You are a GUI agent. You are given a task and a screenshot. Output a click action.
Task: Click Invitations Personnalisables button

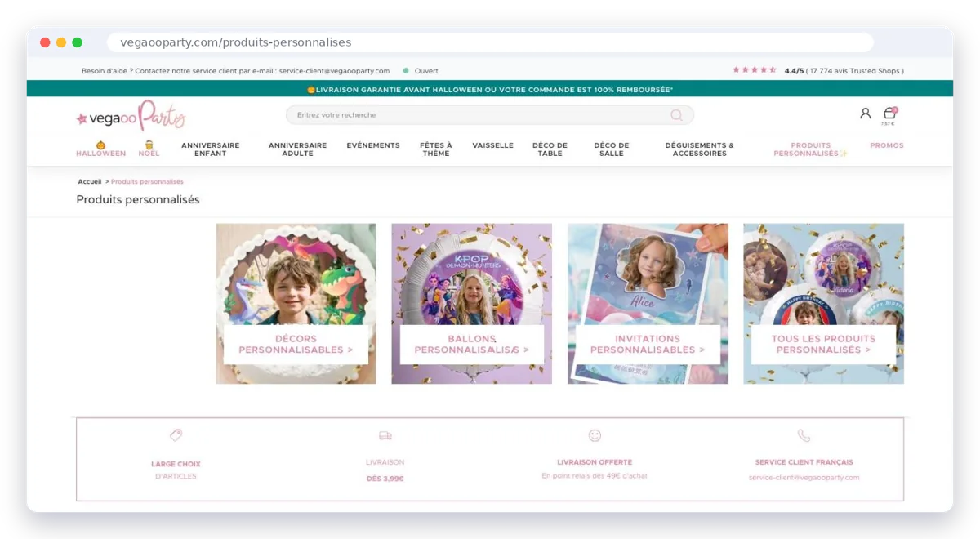pos(648,345)
